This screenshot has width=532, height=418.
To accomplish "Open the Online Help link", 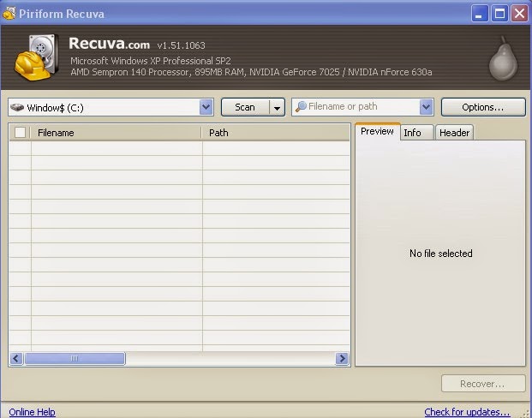I will pyautogui.click(x=32, y=412).
